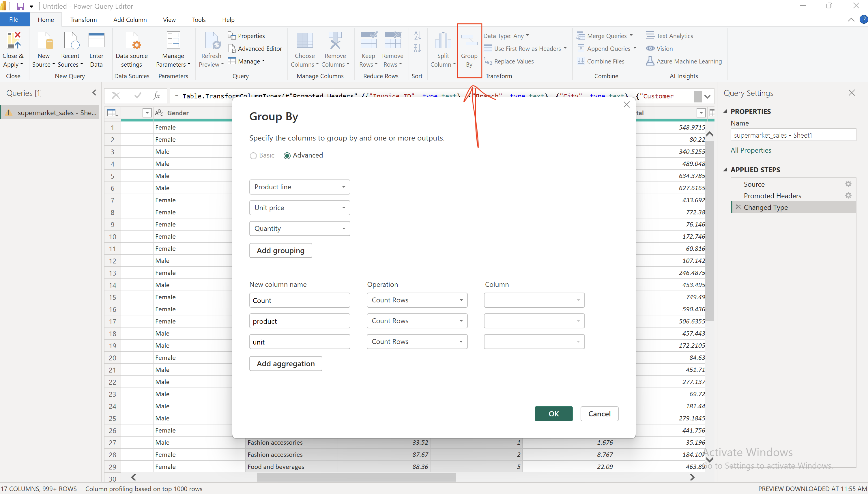
Task: Open the Advanced Editor
Action: pos(255,48)
